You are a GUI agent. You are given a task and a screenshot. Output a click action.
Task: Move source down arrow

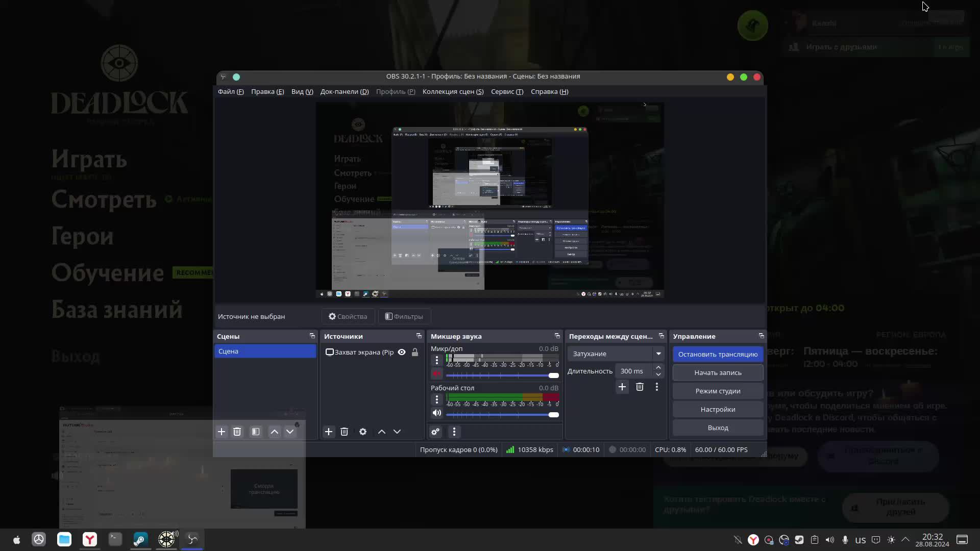[x=397, y=432]
